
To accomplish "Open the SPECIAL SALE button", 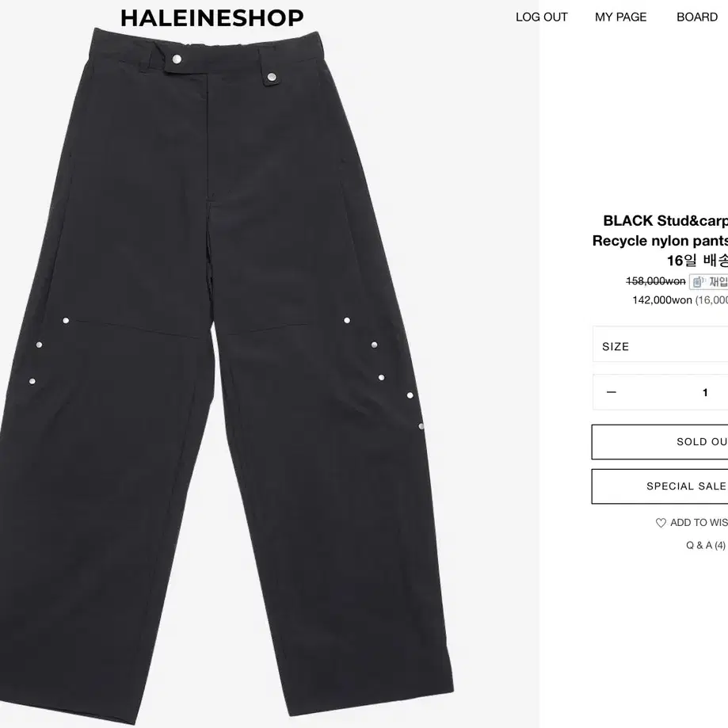I will point(660,486).
